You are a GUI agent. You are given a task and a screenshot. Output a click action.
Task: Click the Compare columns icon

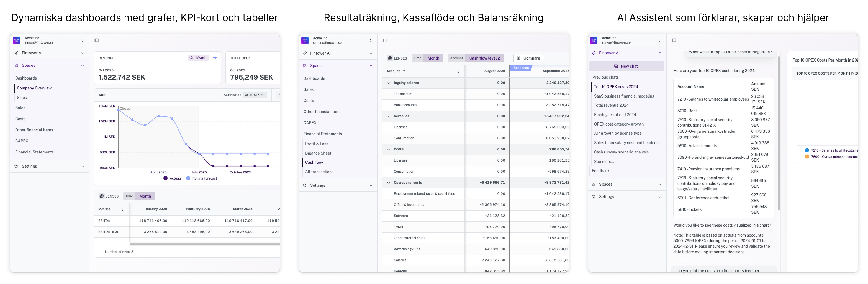coord(518,58)
